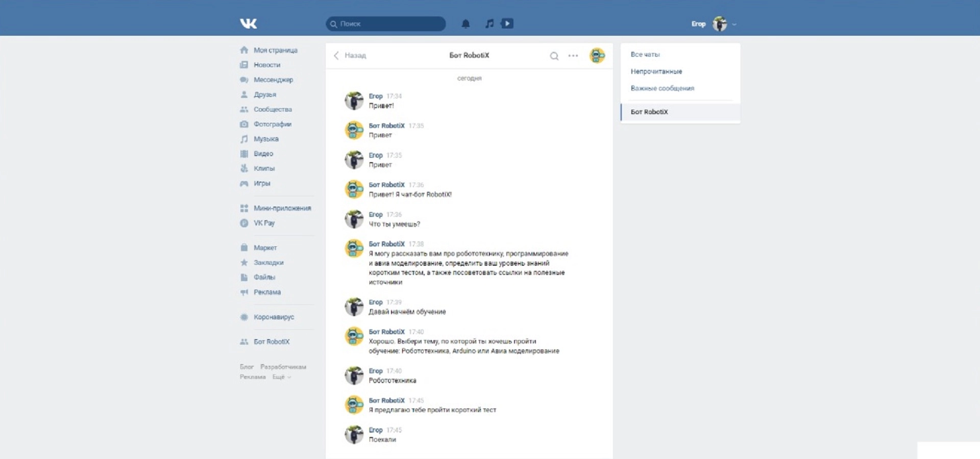Go back using the Назад button

point(350,56)
